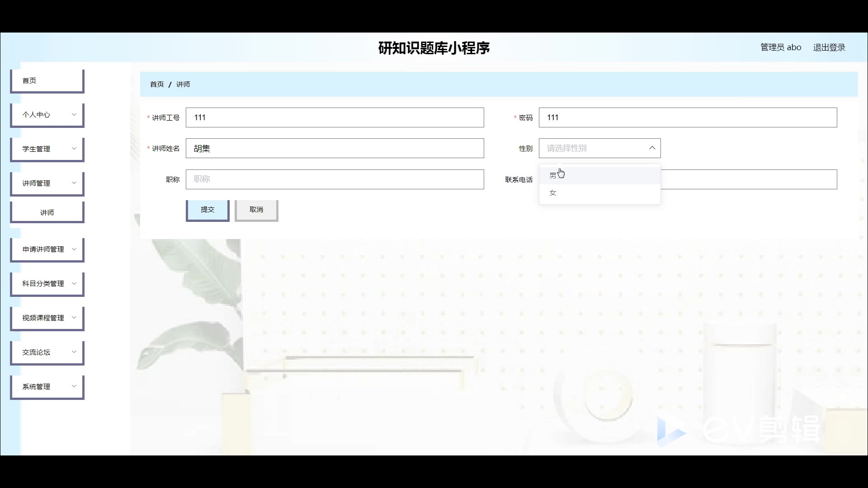Focus the 讲师姓名 input field
Image resolution: width=868 pixels, height=488 pixels.
coord(335,148)
